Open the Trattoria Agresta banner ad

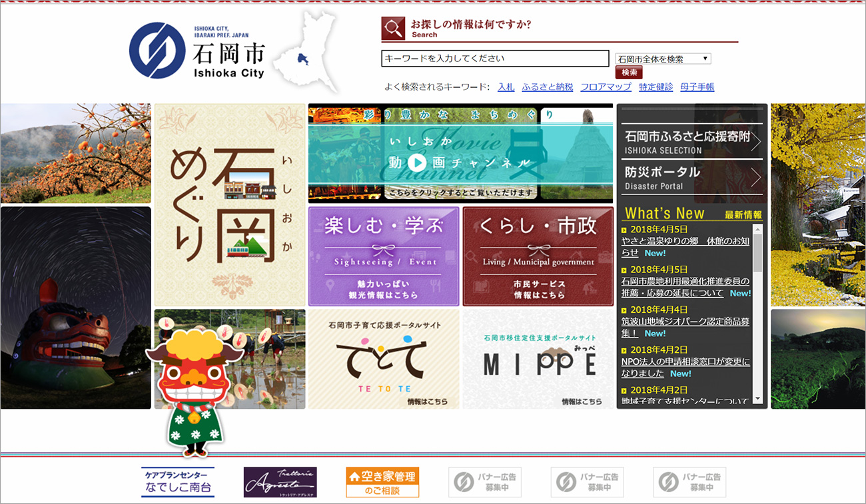[280, 482]
